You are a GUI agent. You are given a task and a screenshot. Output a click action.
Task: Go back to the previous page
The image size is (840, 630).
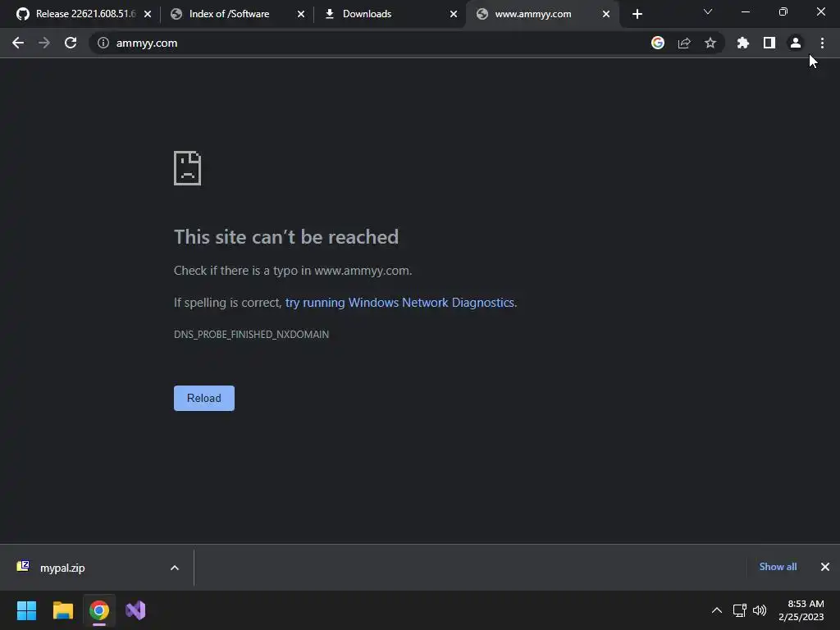coord(18,43)
